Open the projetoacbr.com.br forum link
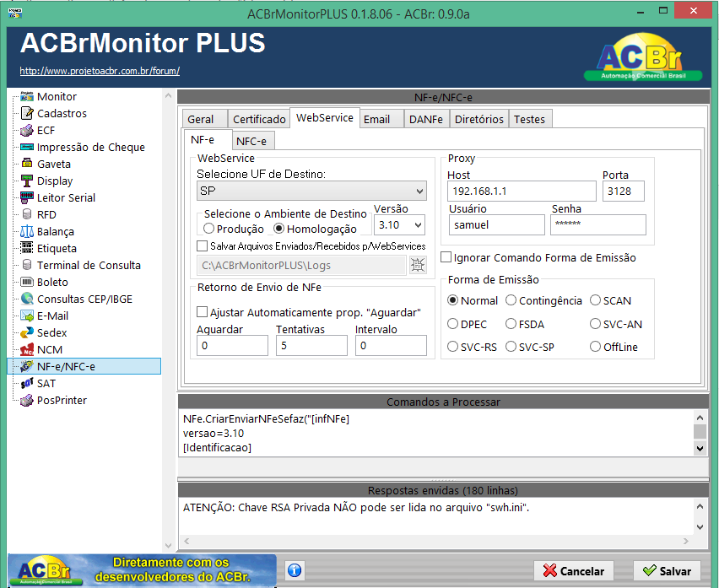Image resolution: width=719 pixels, height=588 pixels. [x=100, y=71]
